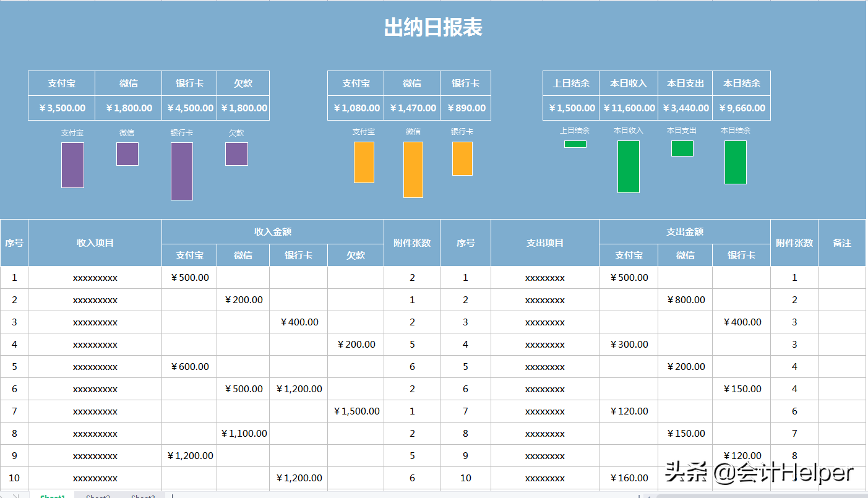
Task: Select the ¥9,660.00 本日结余 cell
Action: point(741,108)
